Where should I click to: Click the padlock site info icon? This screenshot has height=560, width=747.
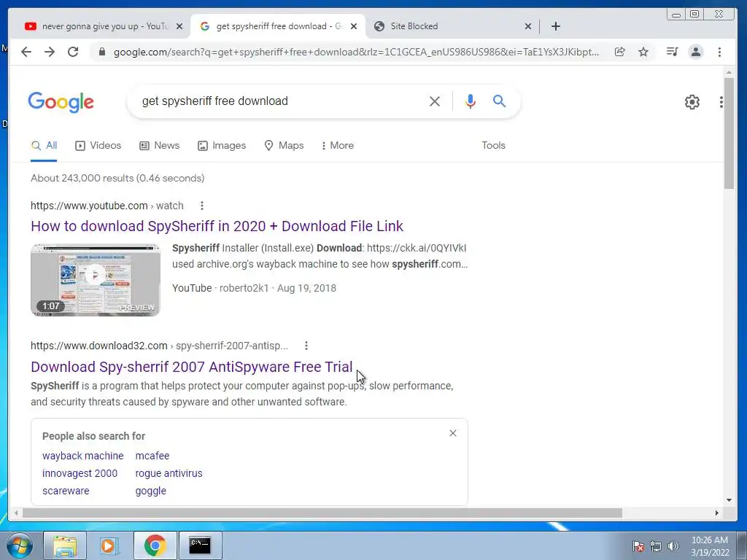pos(101,52)
